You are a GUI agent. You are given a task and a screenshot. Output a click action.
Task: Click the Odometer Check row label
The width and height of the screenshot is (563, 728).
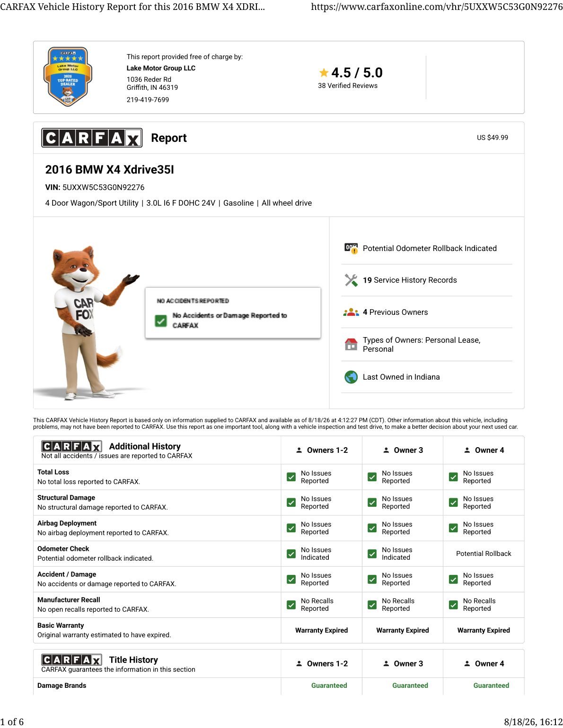click(x=63, y=549)
